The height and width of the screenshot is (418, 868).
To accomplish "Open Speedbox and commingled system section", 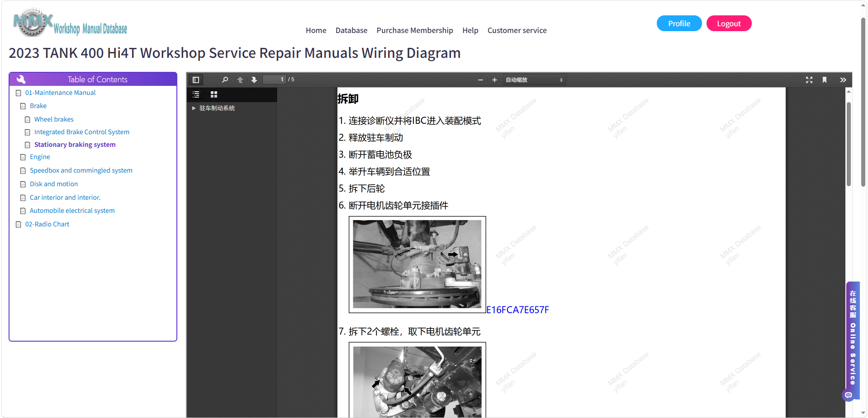I will [x=81, y=170].
